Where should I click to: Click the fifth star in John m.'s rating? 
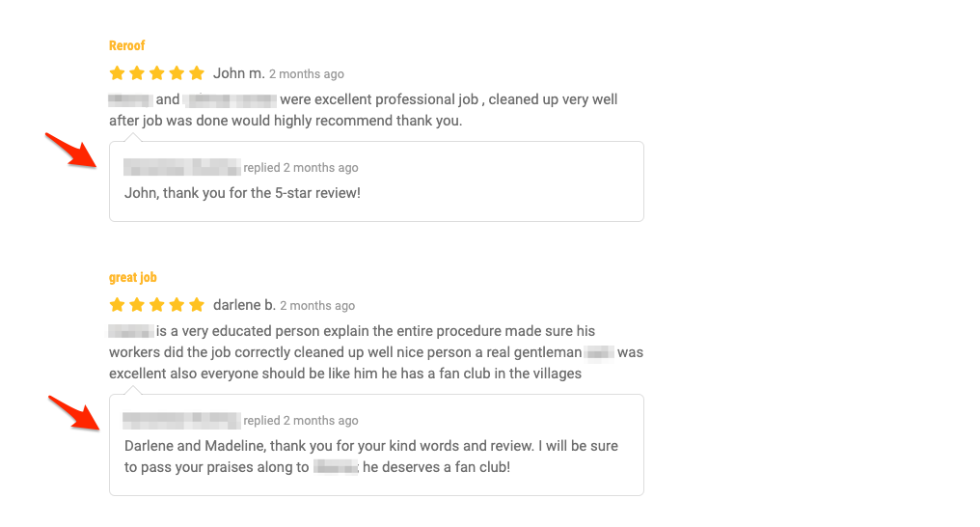coord(197,73)
